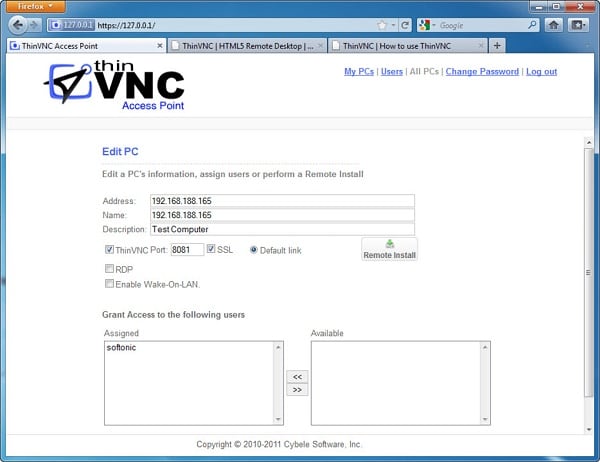600x462 pixels.
Task: Open a new browser tab
Action: 497,46
